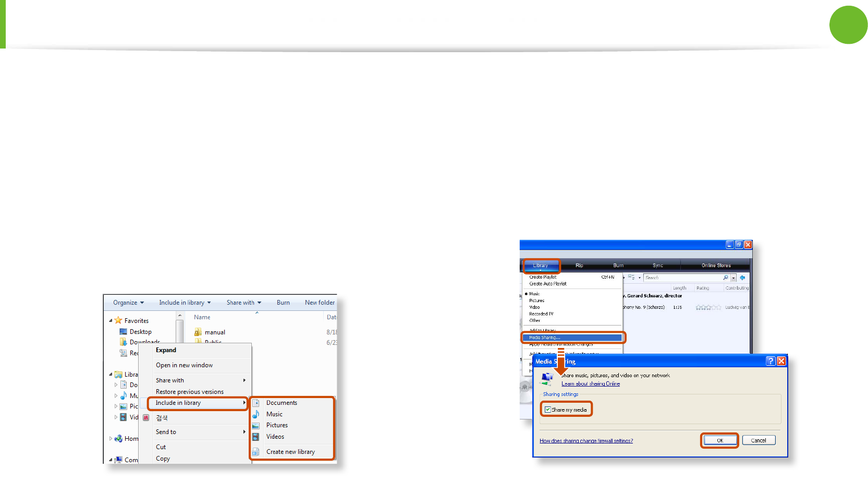Screen dimensions: 868x481
Task: Click the Videos library filmstrip icon in tree
Action: coord(124,417)
